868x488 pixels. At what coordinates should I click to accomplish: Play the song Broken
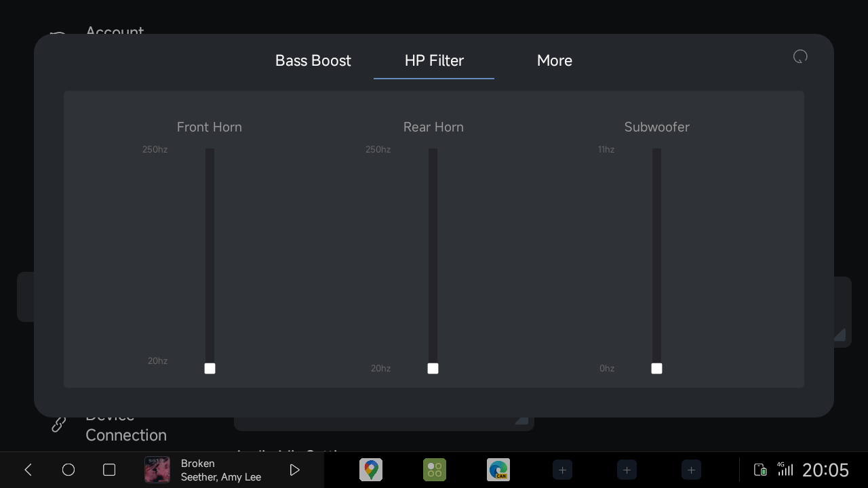(294, 470)
